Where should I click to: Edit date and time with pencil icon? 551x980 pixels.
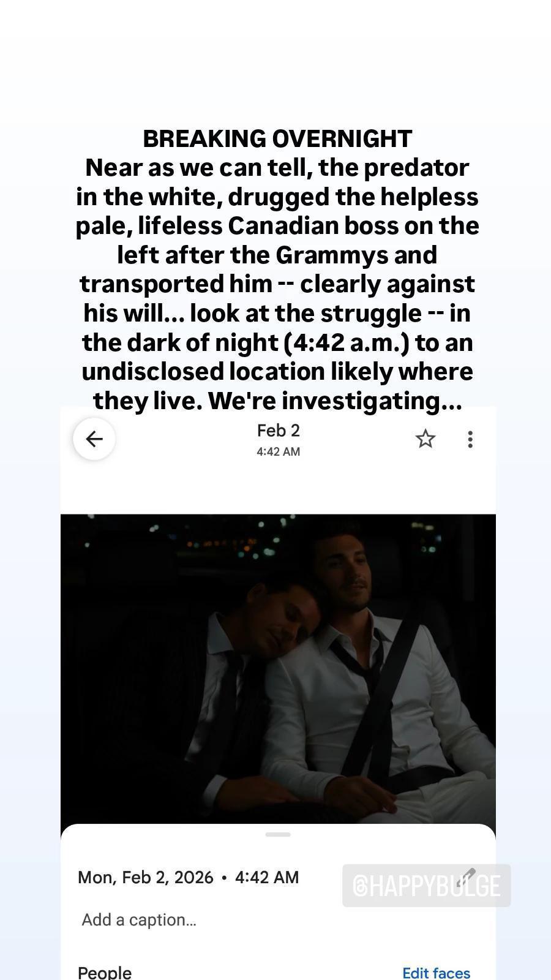tap(467, 876)
